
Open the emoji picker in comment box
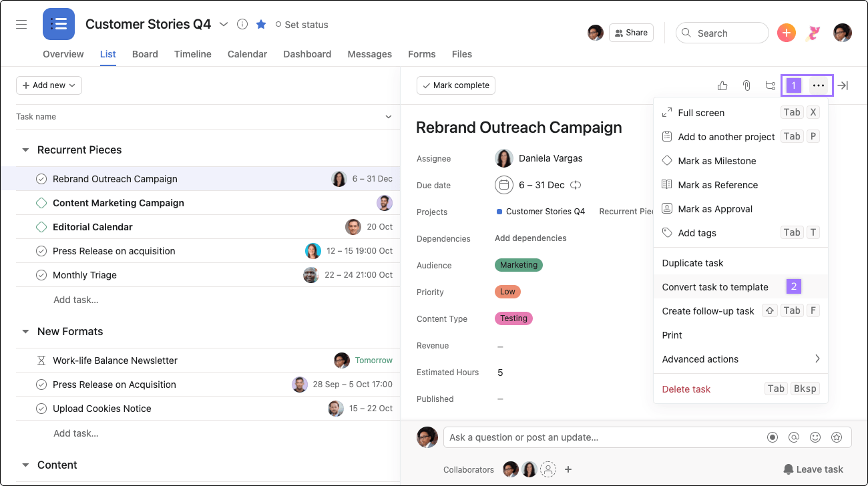815,437
